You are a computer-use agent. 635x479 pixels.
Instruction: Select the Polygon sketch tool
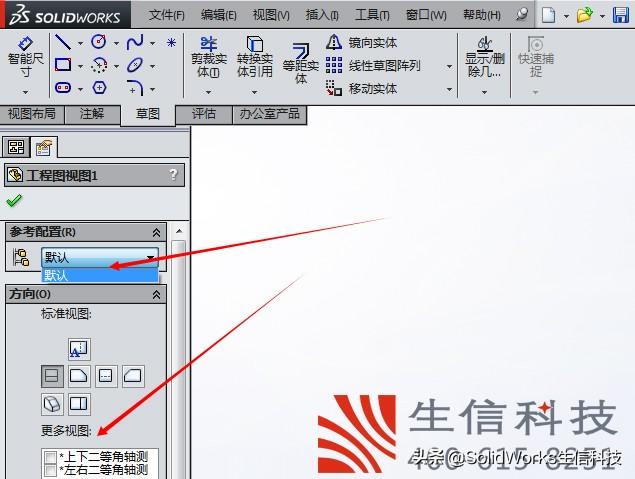(x=99, y=87)
